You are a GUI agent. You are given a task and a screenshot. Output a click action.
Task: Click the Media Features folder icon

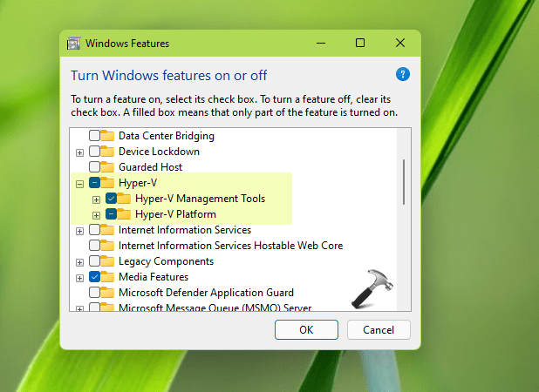click(107, 277)
